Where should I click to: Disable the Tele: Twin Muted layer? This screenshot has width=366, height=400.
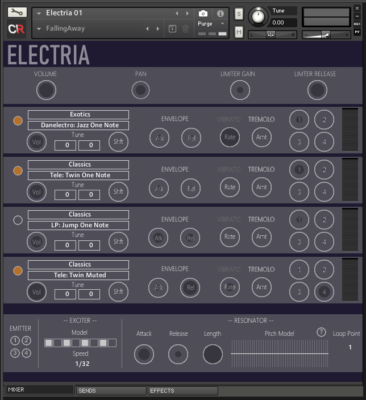pos(18,270)
